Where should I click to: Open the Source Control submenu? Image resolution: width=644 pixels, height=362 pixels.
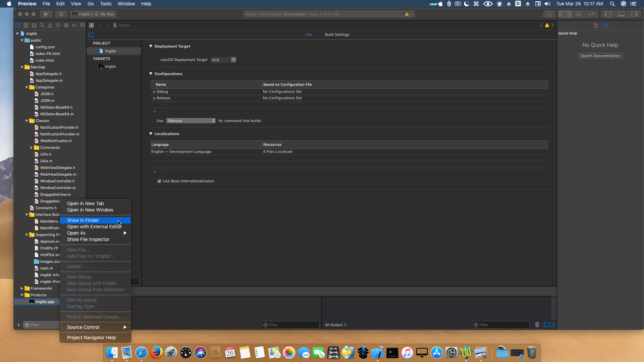[95, 327]
